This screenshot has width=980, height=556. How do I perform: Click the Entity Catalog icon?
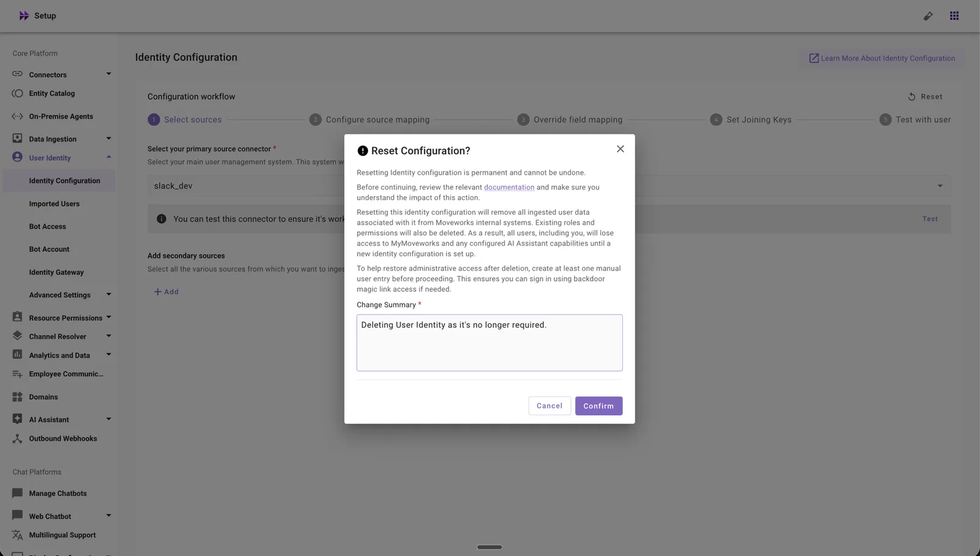tap(17, 94)
